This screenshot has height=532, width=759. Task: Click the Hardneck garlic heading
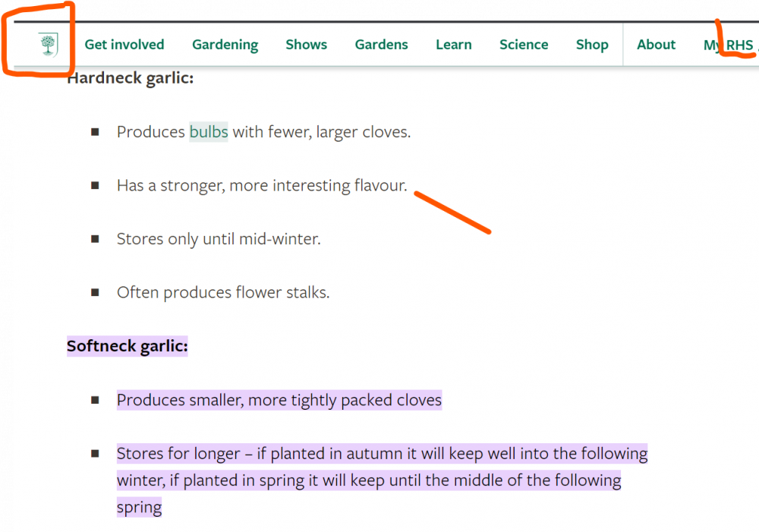coord(131,77)
